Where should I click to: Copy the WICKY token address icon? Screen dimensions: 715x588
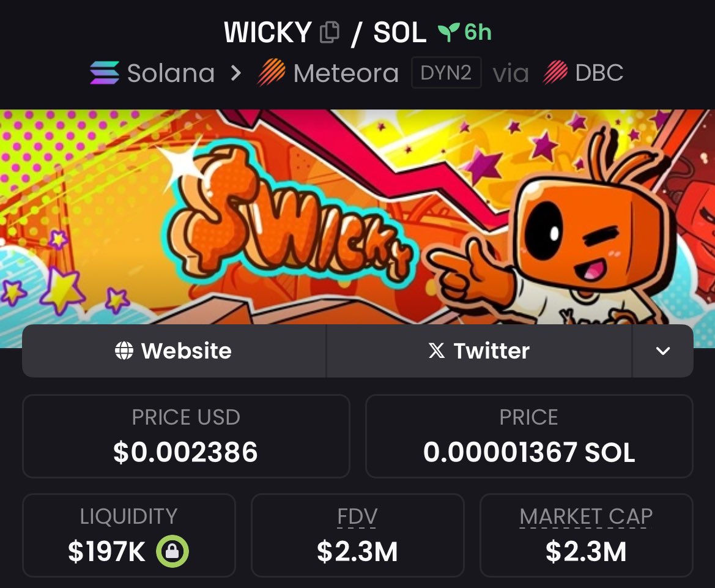tap(329, 32)
